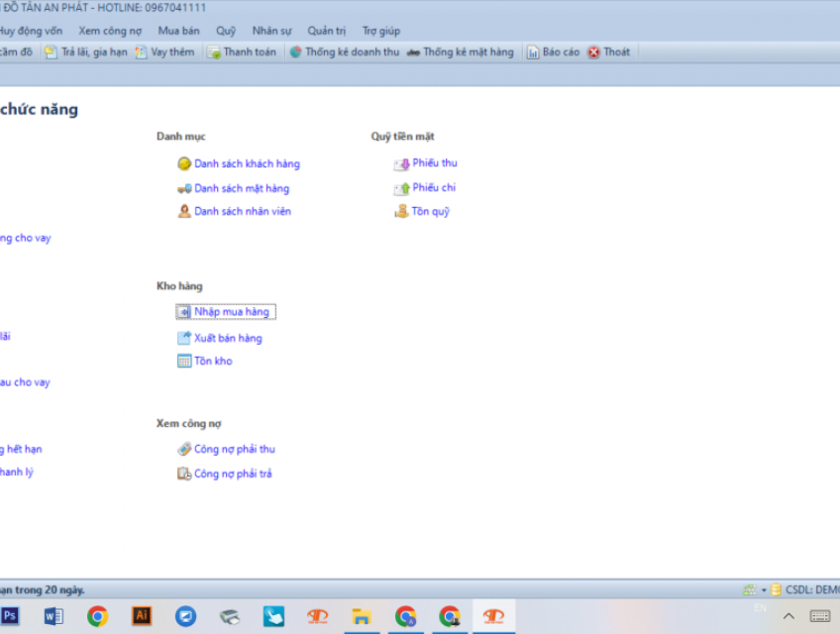The width and height of the screenshot is (840, 634).
Task: Click the Công nợ phải thu icon
Action: 184,450
